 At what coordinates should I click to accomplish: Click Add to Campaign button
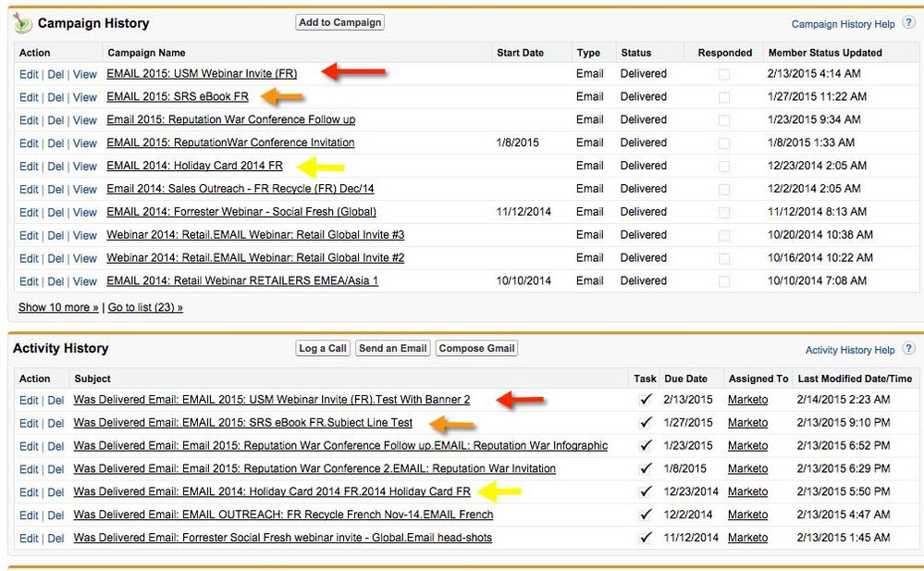[340, 22]
